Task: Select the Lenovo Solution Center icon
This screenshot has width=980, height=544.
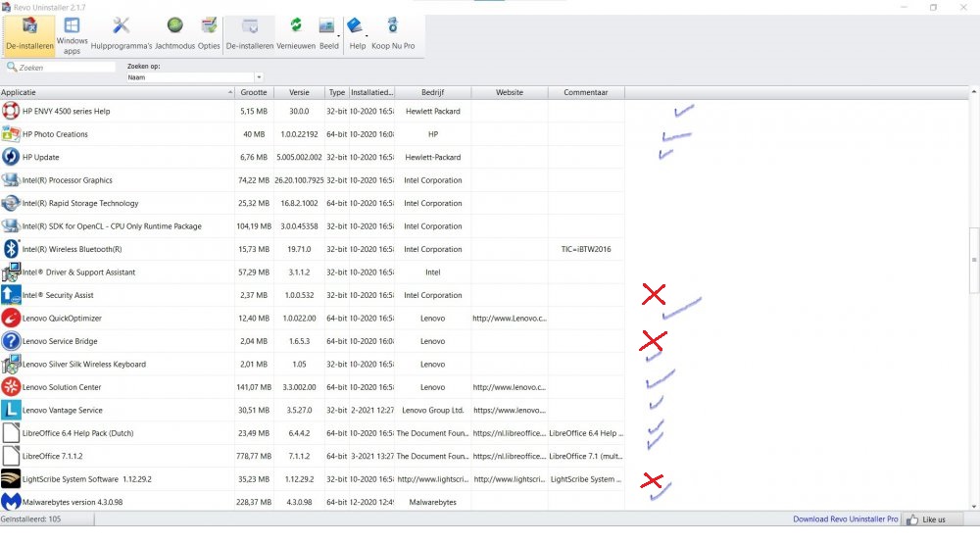Action: [11, 387]
